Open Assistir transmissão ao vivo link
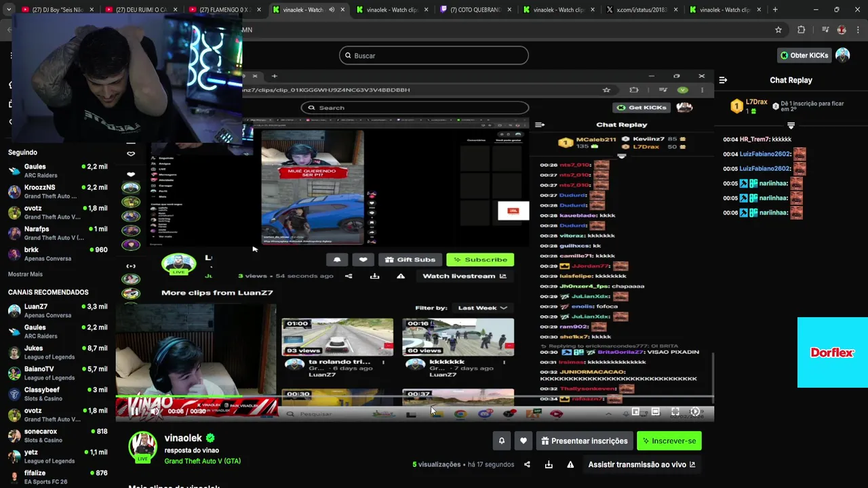 click(642, 464)
